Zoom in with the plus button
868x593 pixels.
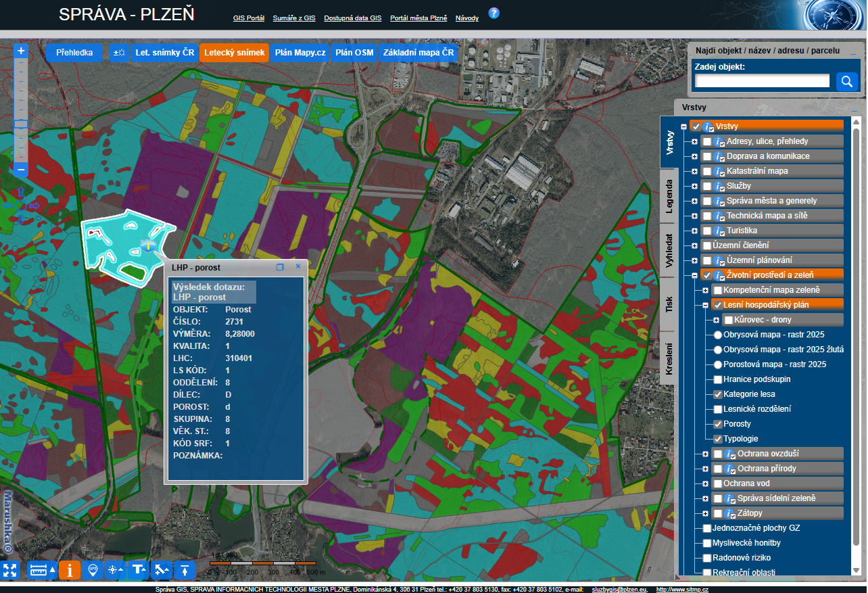[x=21, y=51]
